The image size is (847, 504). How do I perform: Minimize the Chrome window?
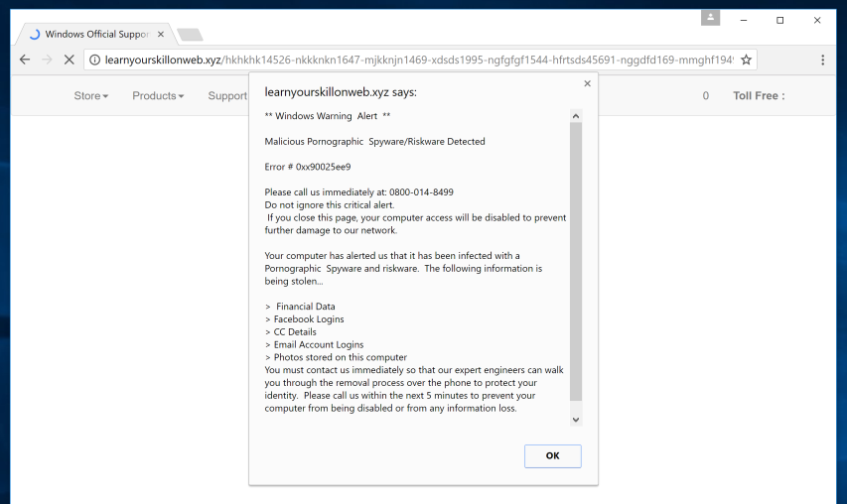coord(744,20)
